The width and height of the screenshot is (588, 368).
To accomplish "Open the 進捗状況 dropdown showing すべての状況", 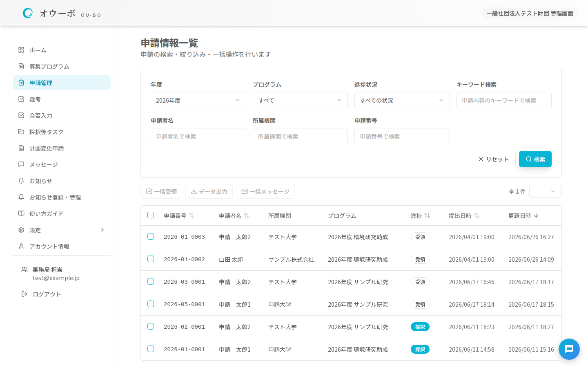I will point(402,100).
